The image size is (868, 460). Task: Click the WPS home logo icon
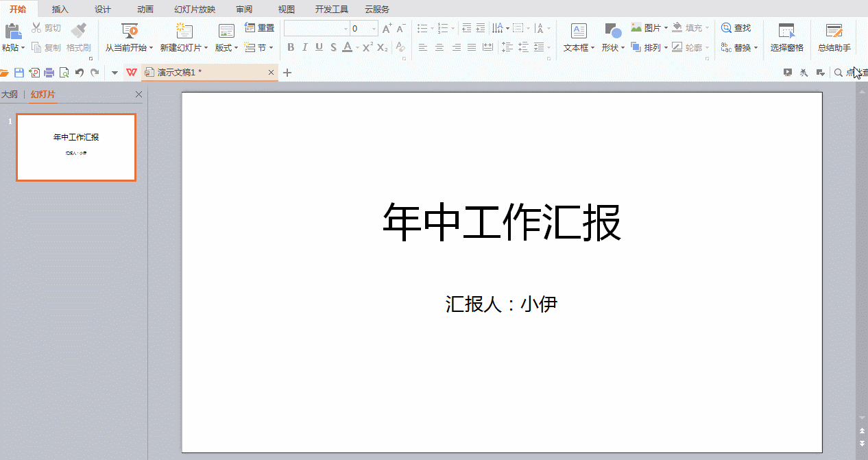131,73
